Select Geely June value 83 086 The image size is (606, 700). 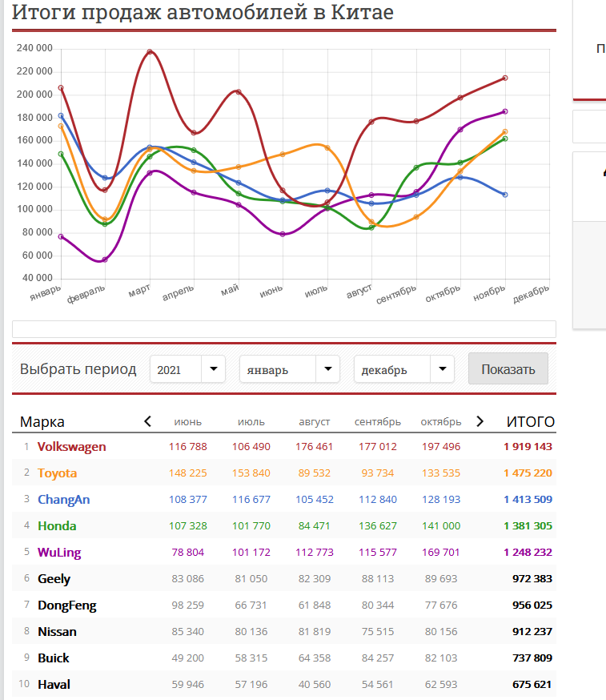[x=188, y=578]
